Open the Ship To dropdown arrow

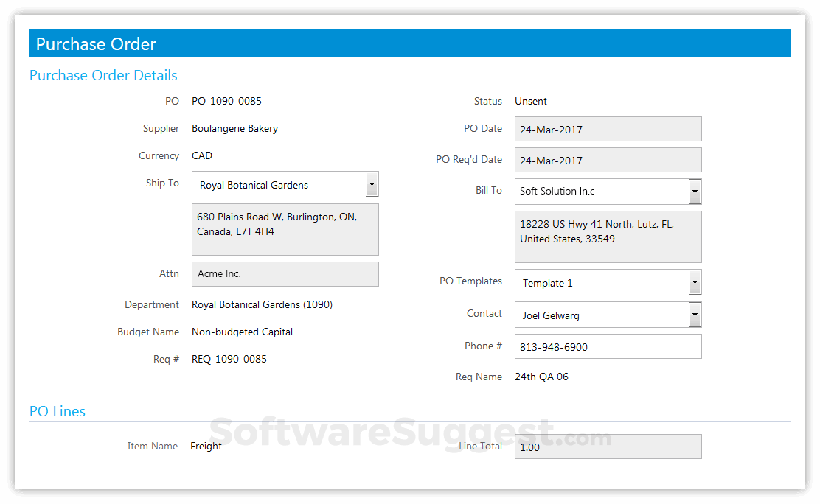(372, 184)
